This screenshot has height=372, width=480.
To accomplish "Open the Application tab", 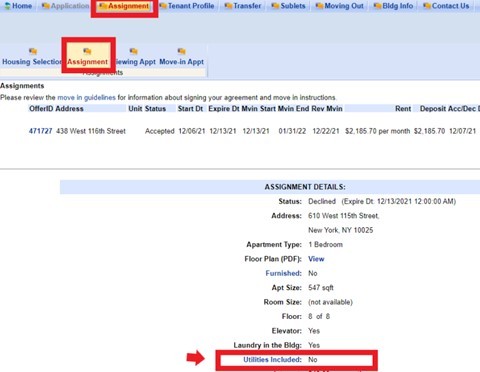I will pyautogui.click(x=65, y=6).
